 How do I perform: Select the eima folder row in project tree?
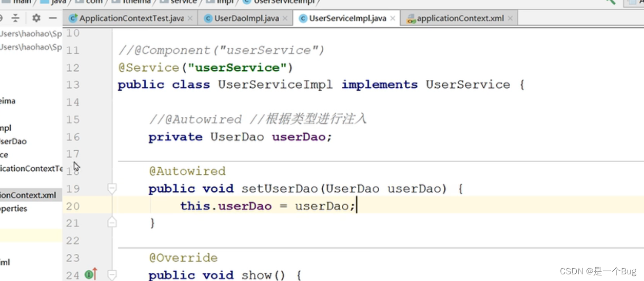click(x=8, y=101)
